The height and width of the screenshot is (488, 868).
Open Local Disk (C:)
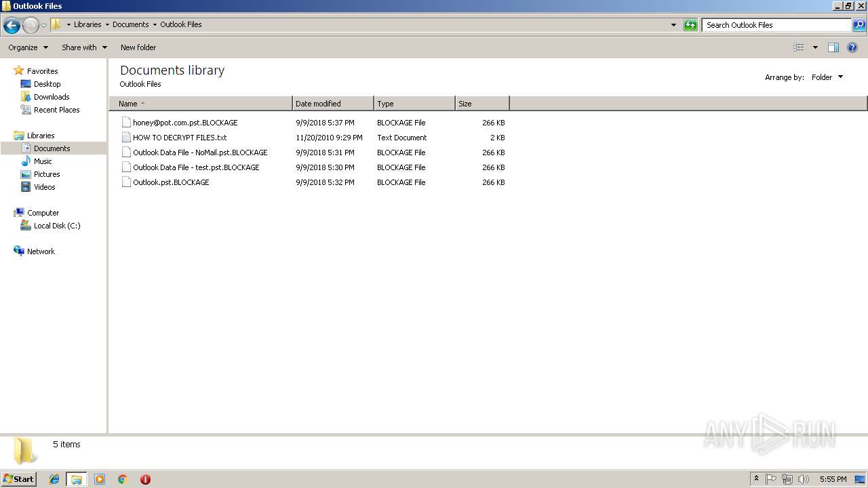(x=57, y=226)
